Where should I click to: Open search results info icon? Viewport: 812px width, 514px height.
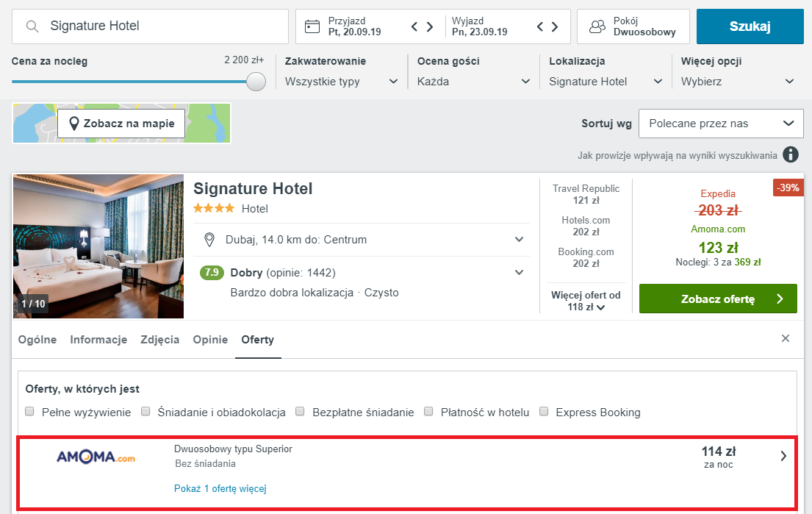click(790, 154)
